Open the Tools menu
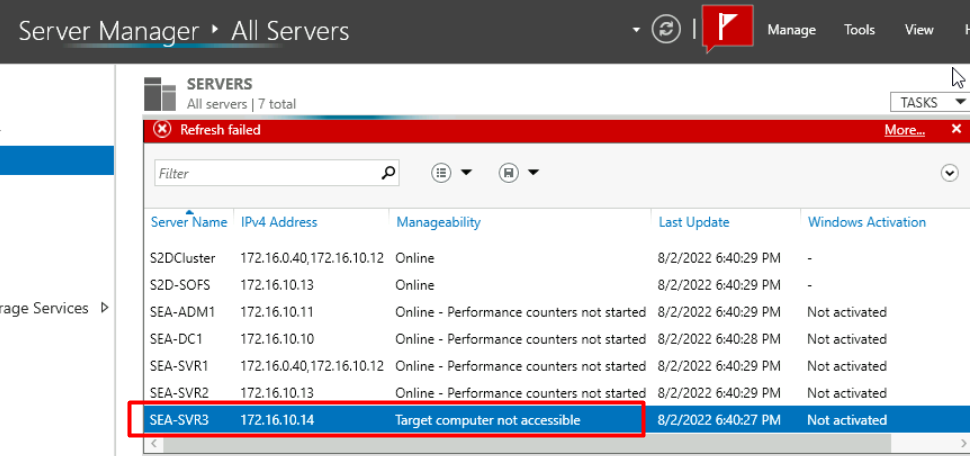 859,30
